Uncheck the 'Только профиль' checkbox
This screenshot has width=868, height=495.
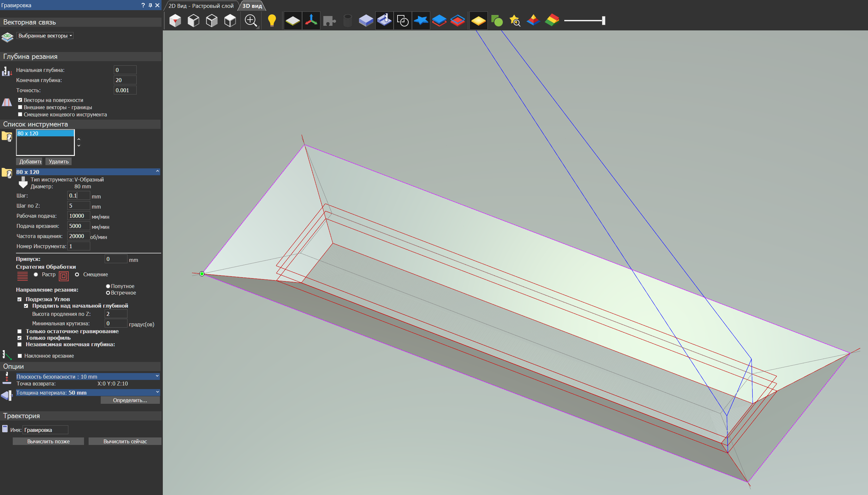coord(20,338)
